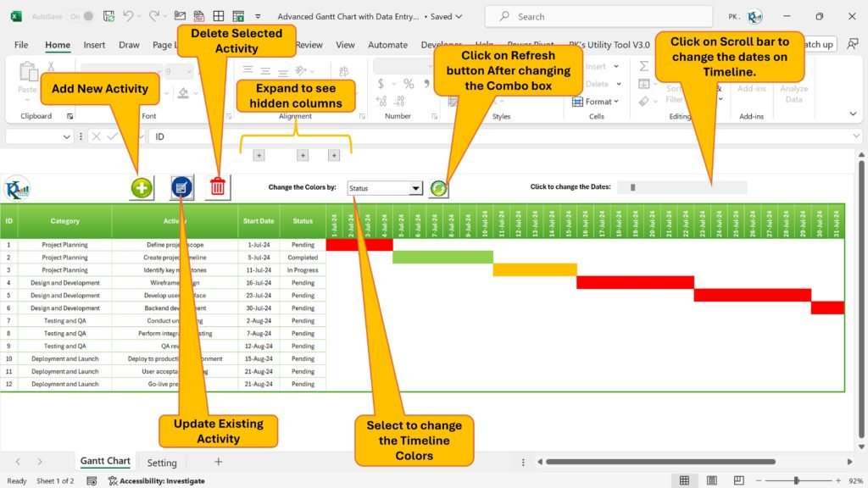Open the Change the Colors by Status dropdown
Screen dimensions: 868x488
[416, 187]
